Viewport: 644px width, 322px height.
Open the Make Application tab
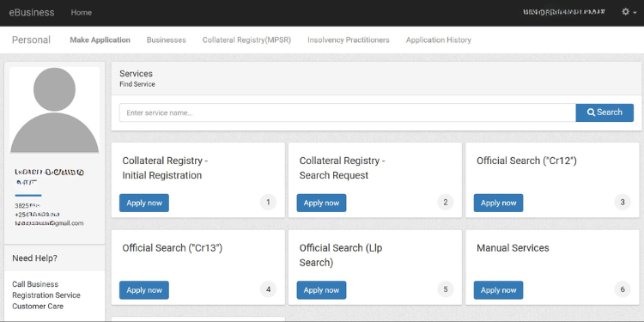click(x=100, y=39)
